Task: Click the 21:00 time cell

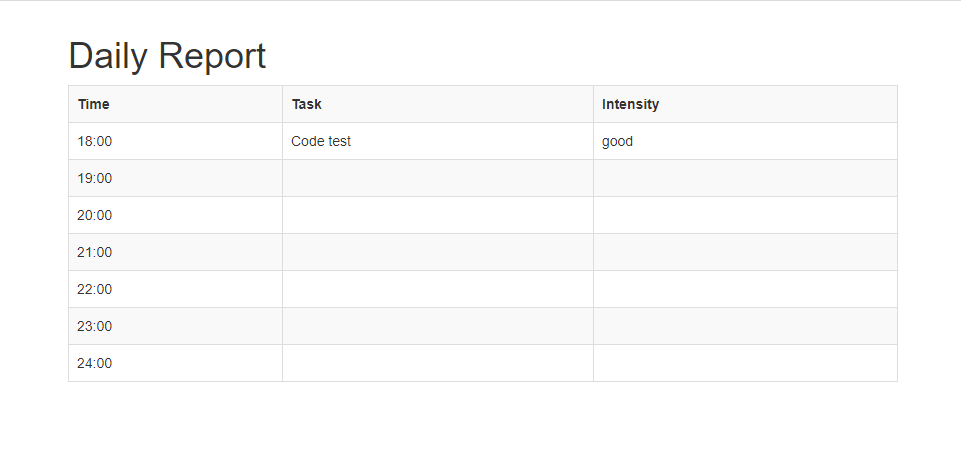Action: [95, 252]
